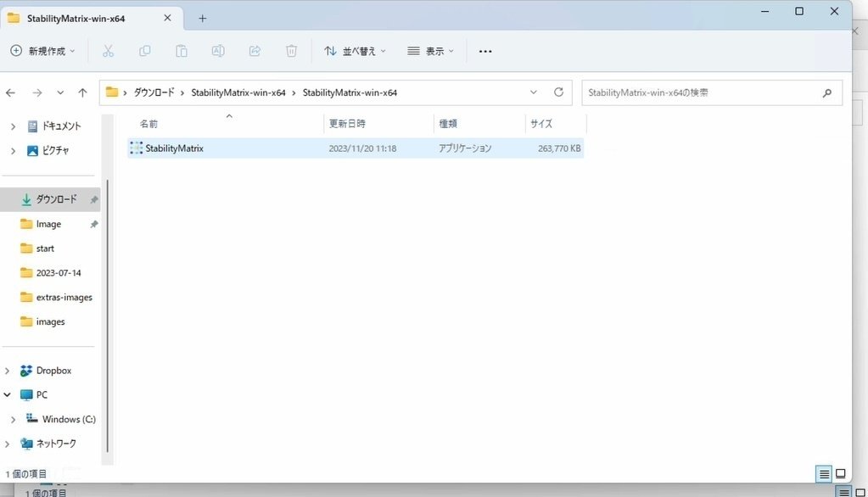Close the StabilityMatrix-win-x64 tab
868x497 pixels.
click(167, 19)
